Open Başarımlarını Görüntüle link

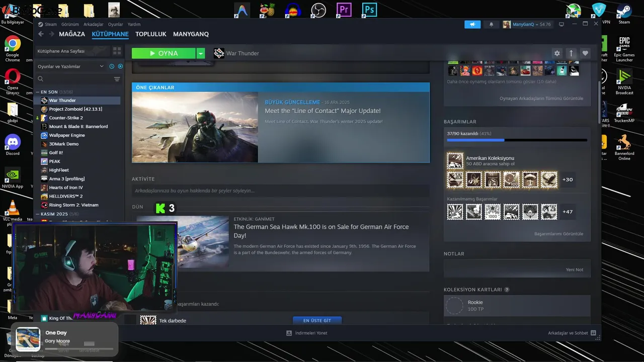click(x=558, y=234)
